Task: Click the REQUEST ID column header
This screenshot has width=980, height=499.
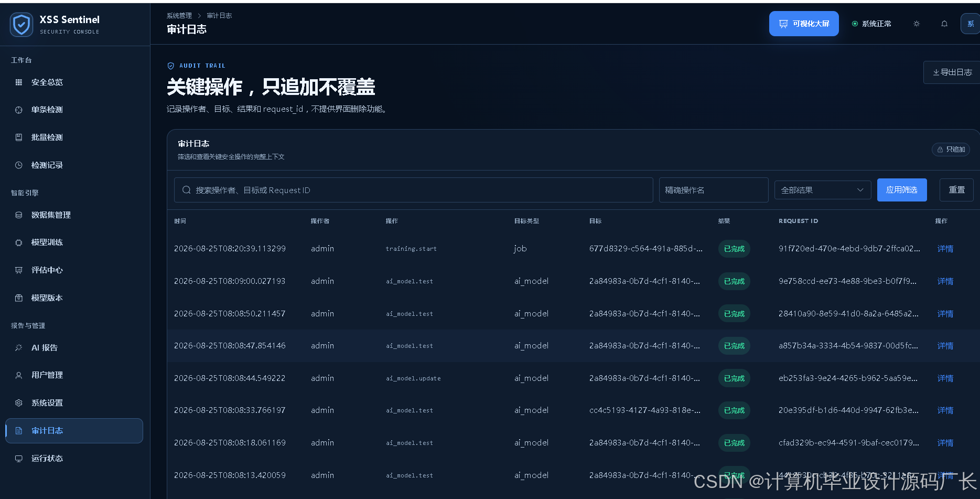Action: coord(798,221)
